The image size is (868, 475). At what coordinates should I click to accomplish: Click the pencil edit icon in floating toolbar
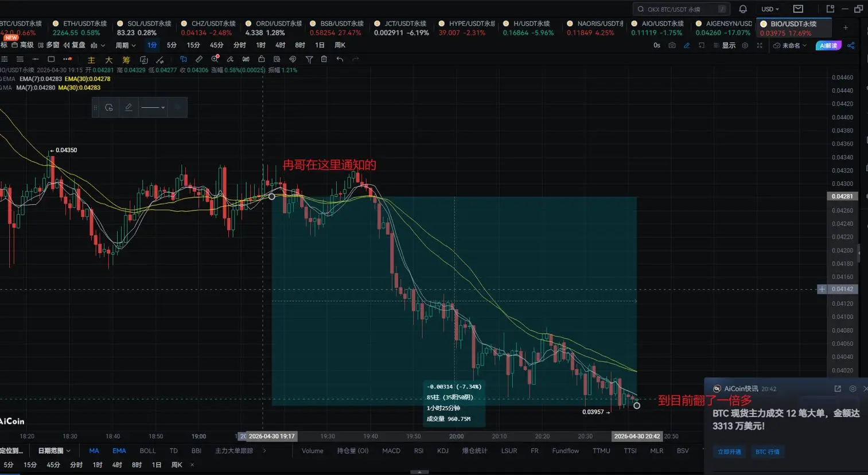(129, 107)
